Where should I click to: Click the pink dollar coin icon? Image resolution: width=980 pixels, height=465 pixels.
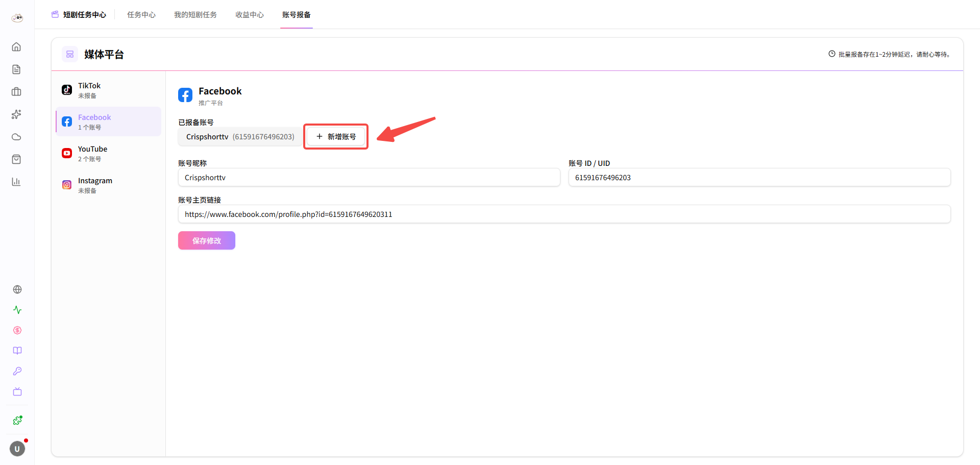coord(17,330)
